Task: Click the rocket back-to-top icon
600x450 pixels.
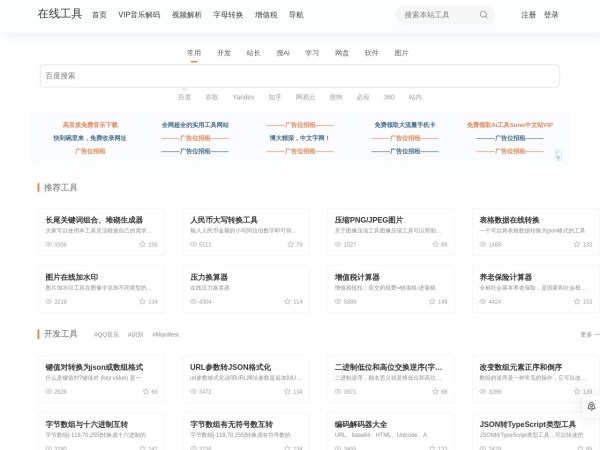Action: 591,406
